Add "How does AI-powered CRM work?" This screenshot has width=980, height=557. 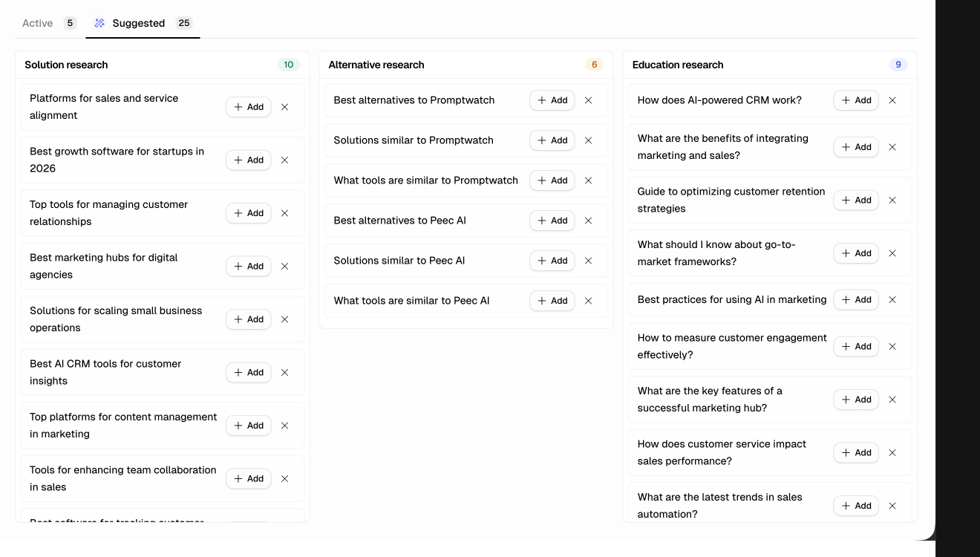tap(855, 100)
